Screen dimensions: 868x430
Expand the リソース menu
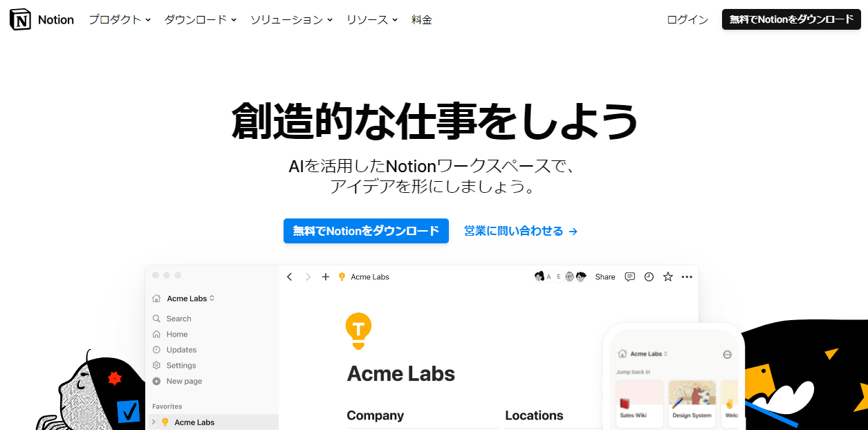point(372,20)
